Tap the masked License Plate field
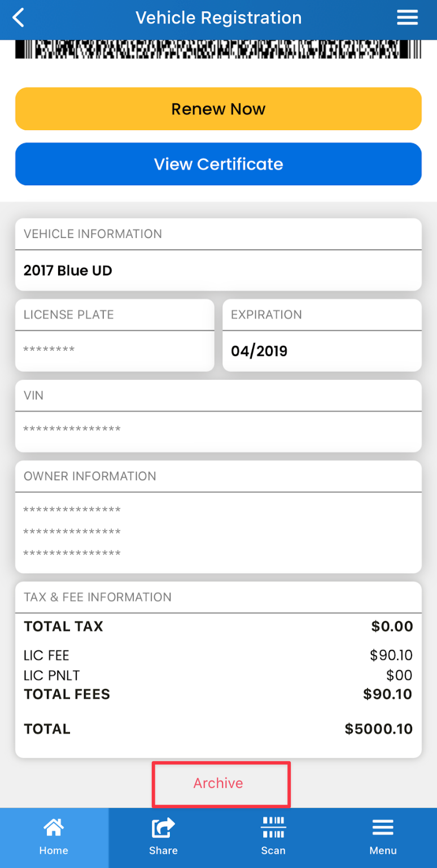 [x=115, y=350]
